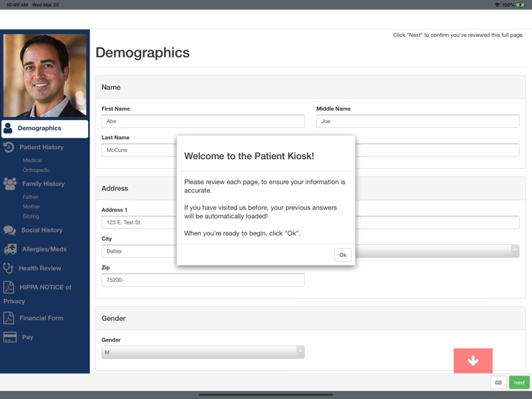
Task: Click the Address 1 field
Action: click(139, 222)
